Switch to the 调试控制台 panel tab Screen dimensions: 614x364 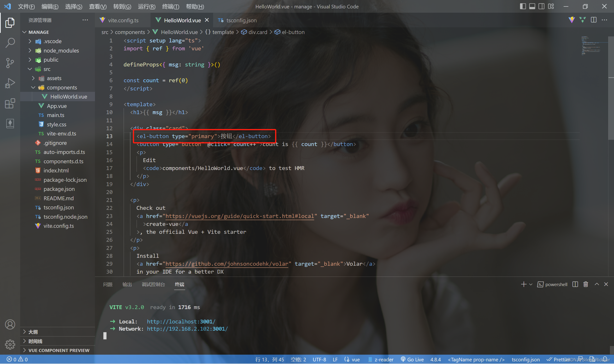153,285
